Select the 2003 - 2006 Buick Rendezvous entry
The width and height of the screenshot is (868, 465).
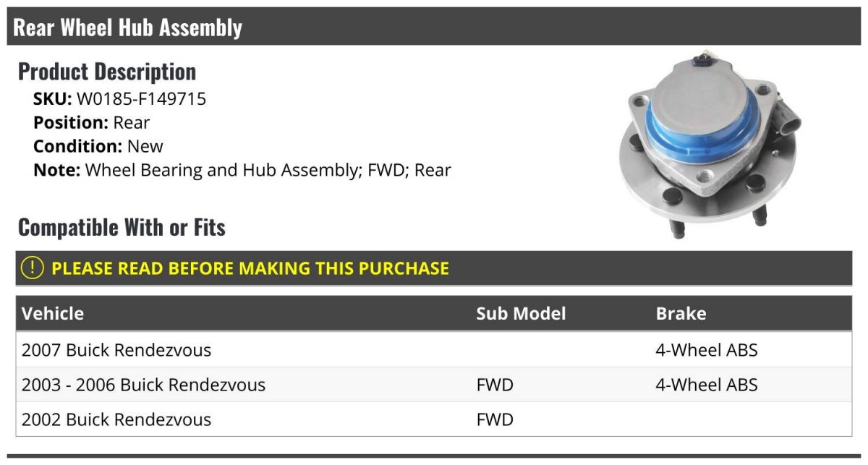point(143,385)
